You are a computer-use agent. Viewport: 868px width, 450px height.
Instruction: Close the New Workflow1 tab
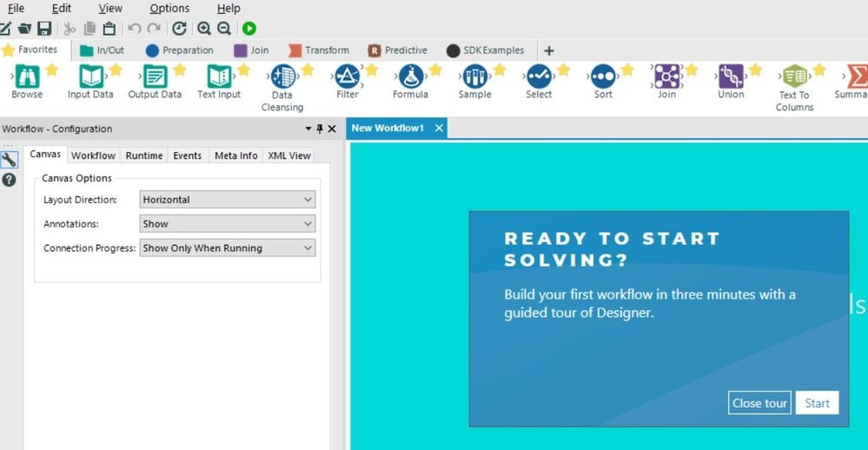pos(439,128)
